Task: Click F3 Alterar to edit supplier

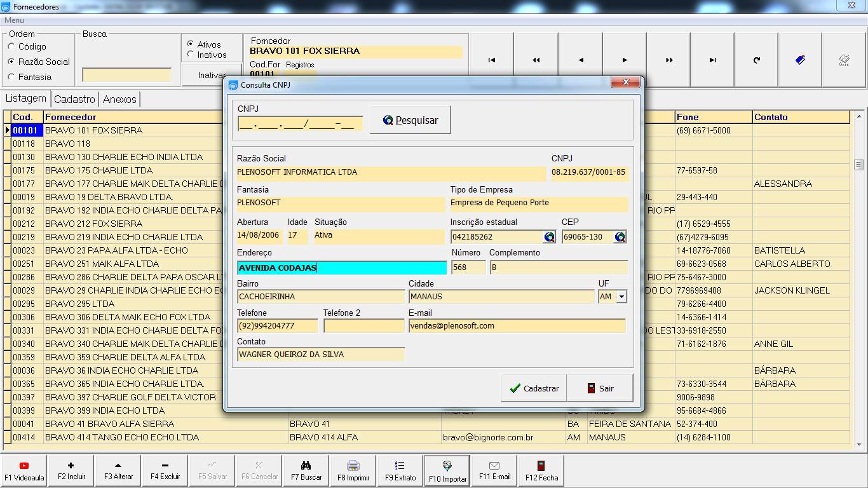Action: pyautogui.click(x=118, y=470)
